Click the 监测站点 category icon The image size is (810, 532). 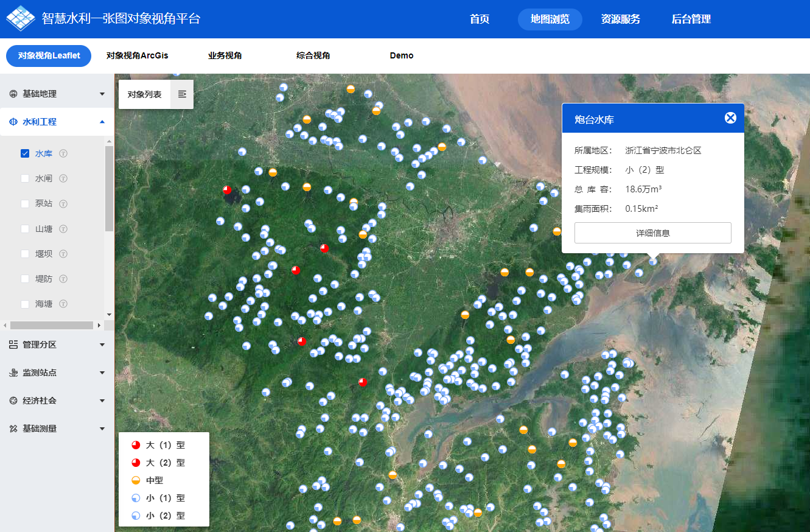13,373
